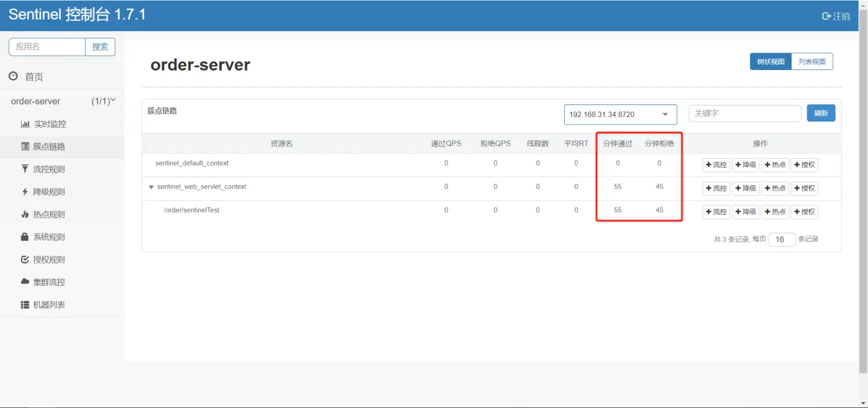Click the lock icon for 系统规则
The height and width of the screenshot is (408, 868).
coord(24,237)
